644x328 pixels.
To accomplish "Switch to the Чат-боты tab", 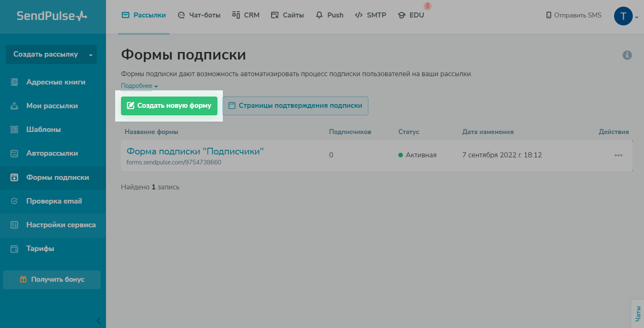I will pos(199,15).
